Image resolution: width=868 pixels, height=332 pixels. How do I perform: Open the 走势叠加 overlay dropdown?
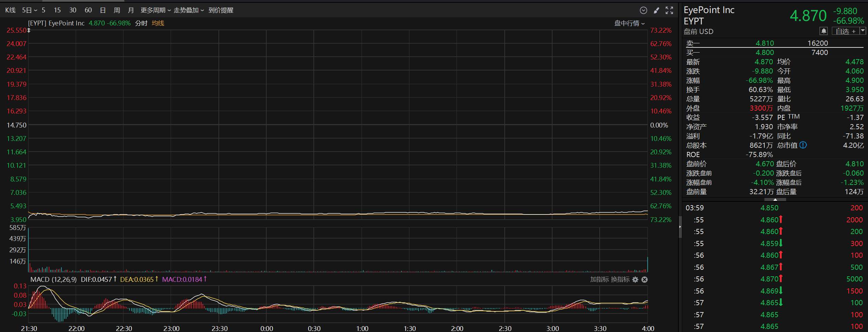(189, 10)
